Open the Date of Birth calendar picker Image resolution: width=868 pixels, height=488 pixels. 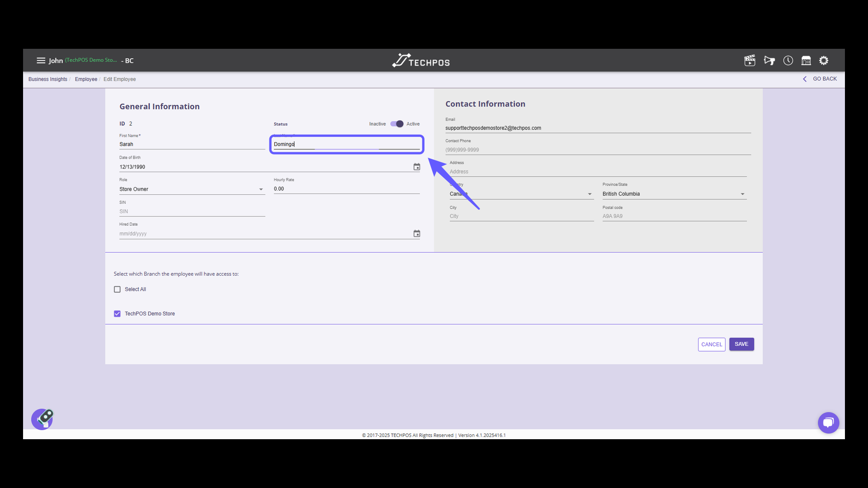(x=416, y=167)
